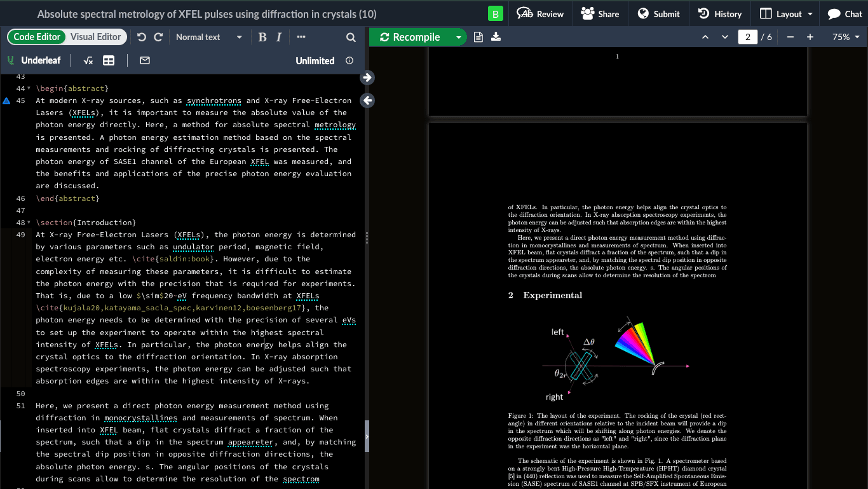Viewport: 868px width, 489px height.
Task: Click the panel resize handle dots
Action: click(367, 238)
